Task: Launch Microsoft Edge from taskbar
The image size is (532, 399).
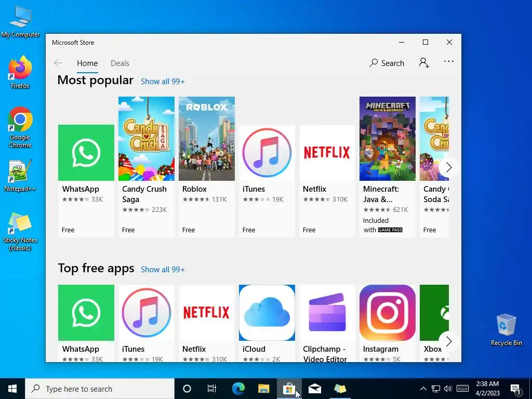Action: pos(238,389)
